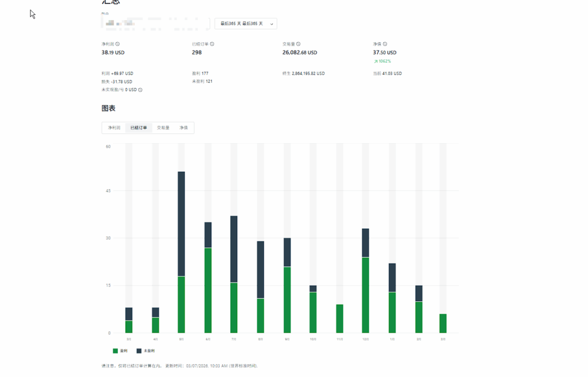Click info icon next to 未实现盈/亏

[140, 90]
